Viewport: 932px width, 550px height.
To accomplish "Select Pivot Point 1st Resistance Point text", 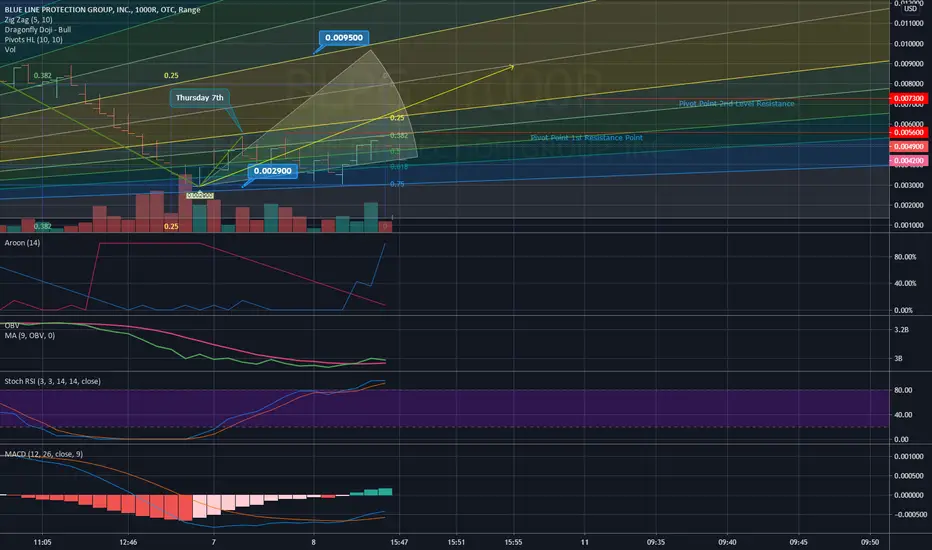I will (x=586, y=137).
